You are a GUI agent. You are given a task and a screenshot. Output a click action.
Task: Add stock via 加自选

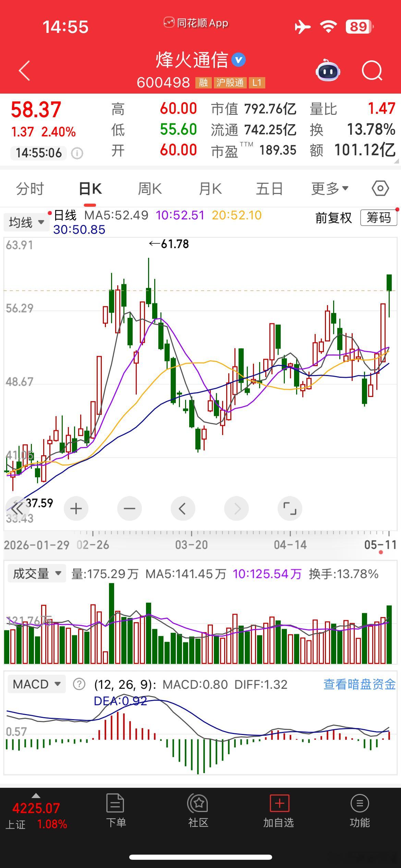point(279,811)
